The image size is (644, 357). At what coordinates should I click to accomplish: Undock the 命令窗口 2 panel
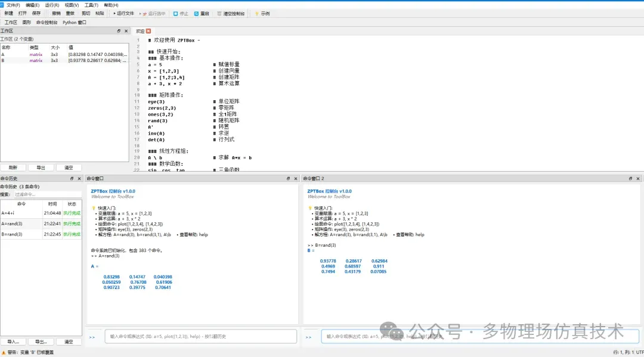630,179
